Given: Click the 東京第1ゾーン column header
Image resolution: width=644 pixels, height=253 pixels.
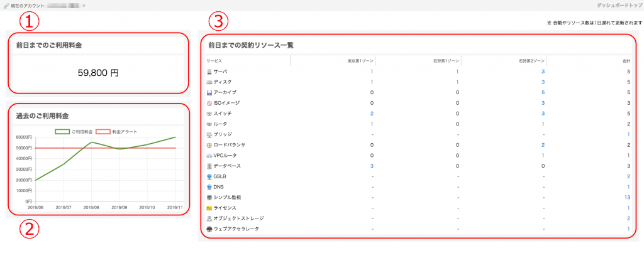Looking at the screenshot, I should [x=360, y=61].
